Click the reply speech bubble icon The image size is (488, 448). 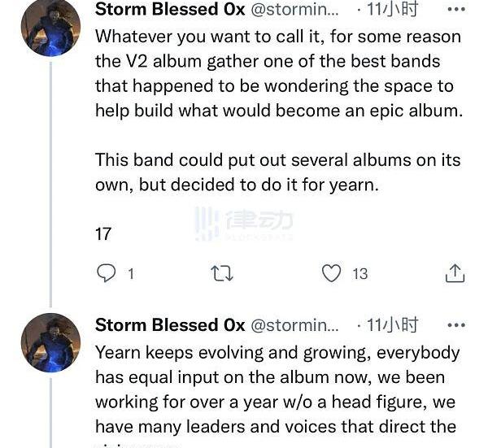tap(106, 274)
